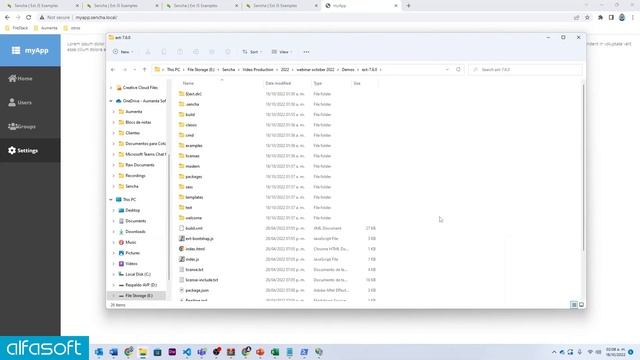Select the build folder

tap(190, 115)
